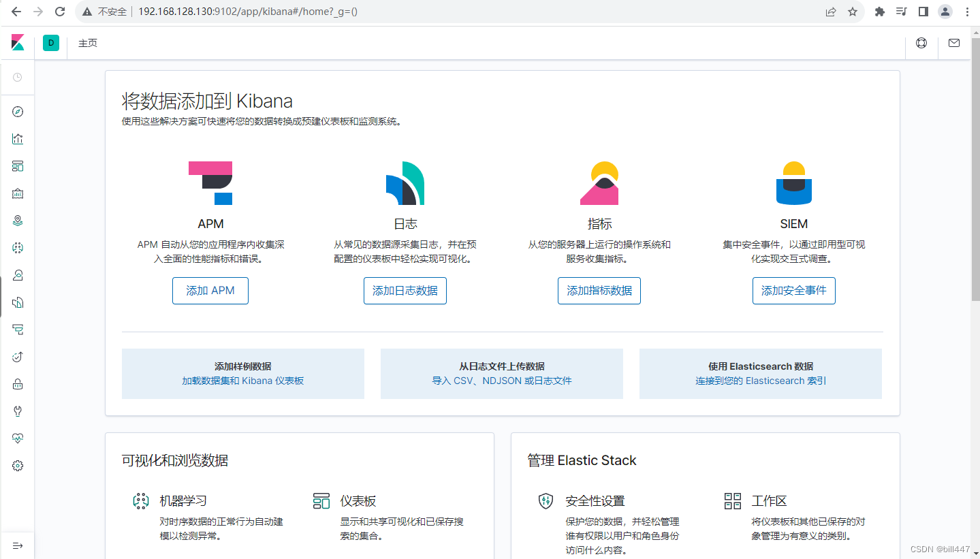Screen dimensions: 980x559
Task: Open Maps icon in sidebar
Action: [18, 221]
